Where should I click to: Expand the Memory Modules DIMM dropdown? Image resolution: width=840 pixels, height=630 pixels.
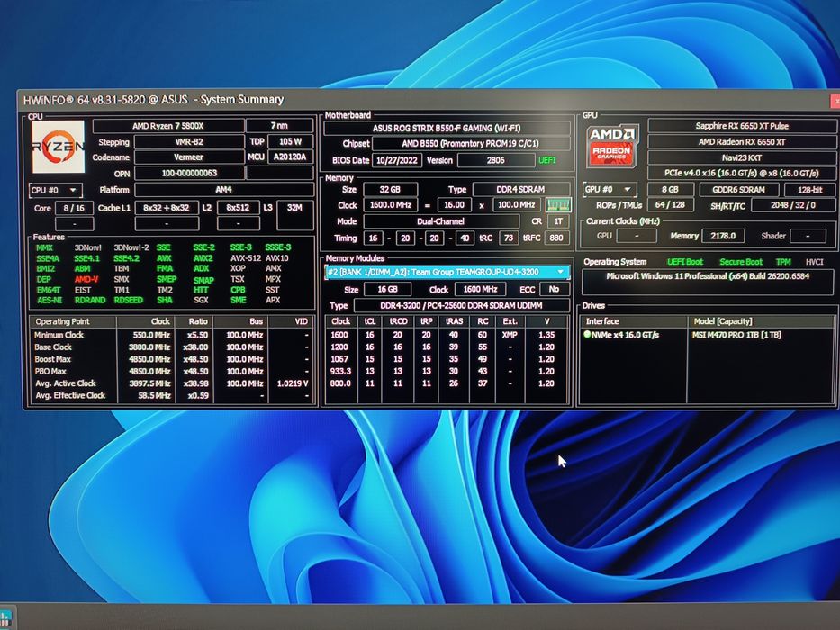562,272
